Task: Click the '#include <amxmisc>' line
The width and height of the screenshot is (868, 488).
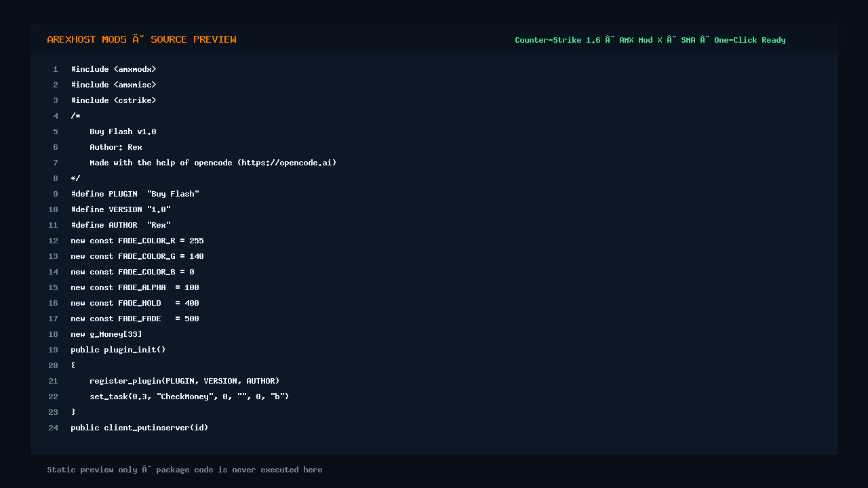Action: point(114,85)
